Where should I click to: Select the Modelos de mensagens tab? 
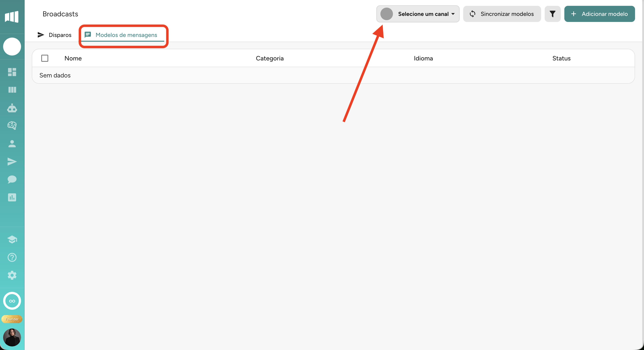click(121, 35)
